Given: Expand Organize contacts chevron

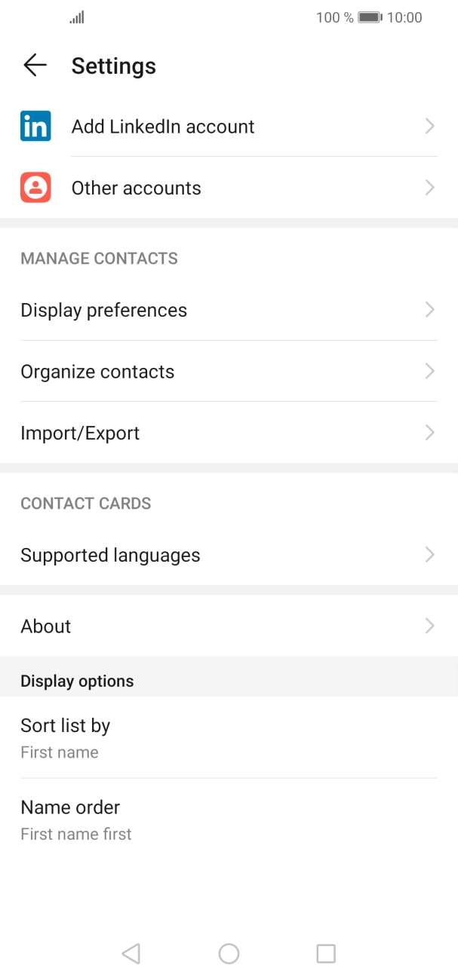Looking at the screenshot, I should (x=429, y=371).
